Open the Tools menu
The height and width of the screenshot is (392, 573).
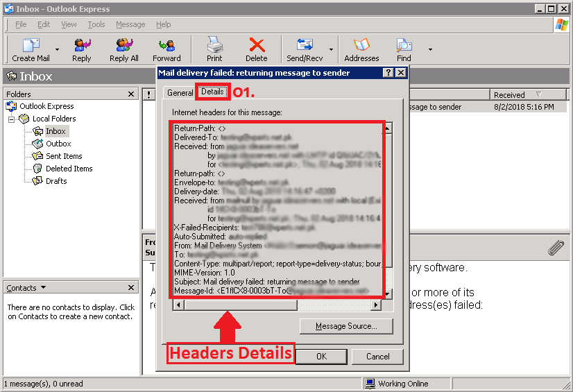click(96, 24)
